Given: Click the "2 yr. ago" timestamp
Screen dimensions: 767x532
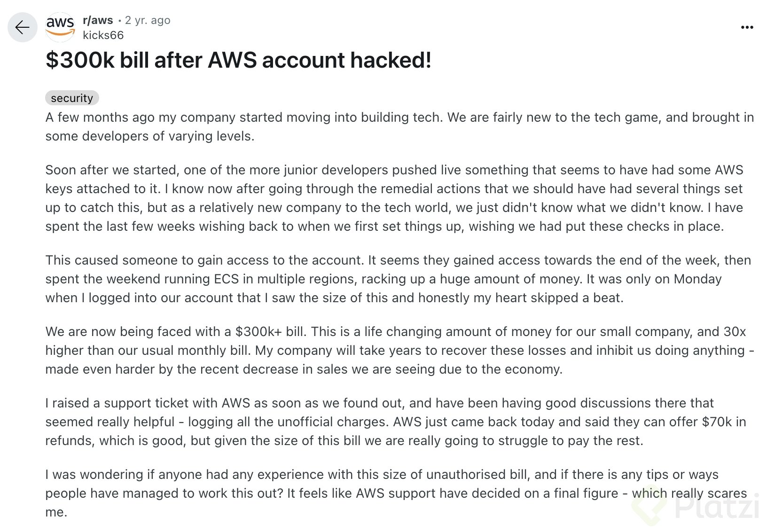Looking at the screenshot, I should point(148,20).
